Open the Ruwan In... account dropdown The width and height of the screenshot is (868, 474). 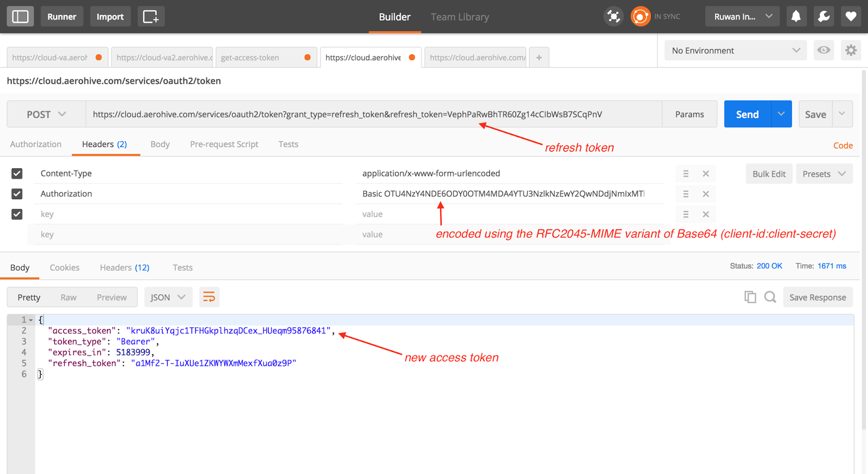point(742,17)
